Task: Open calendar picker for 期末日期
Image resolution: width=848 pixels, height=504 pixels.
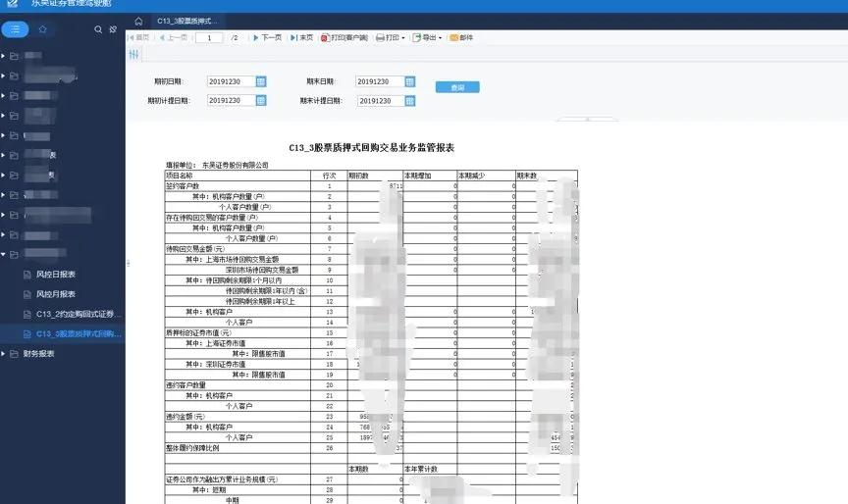Action: point(410,81)
